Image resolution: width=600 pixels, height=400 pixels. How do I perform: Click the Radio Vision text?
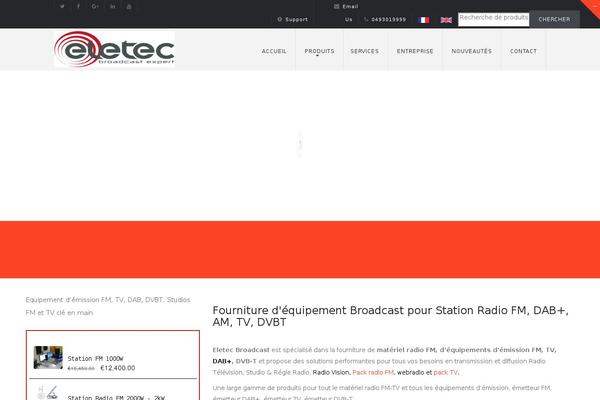point(331,372)
